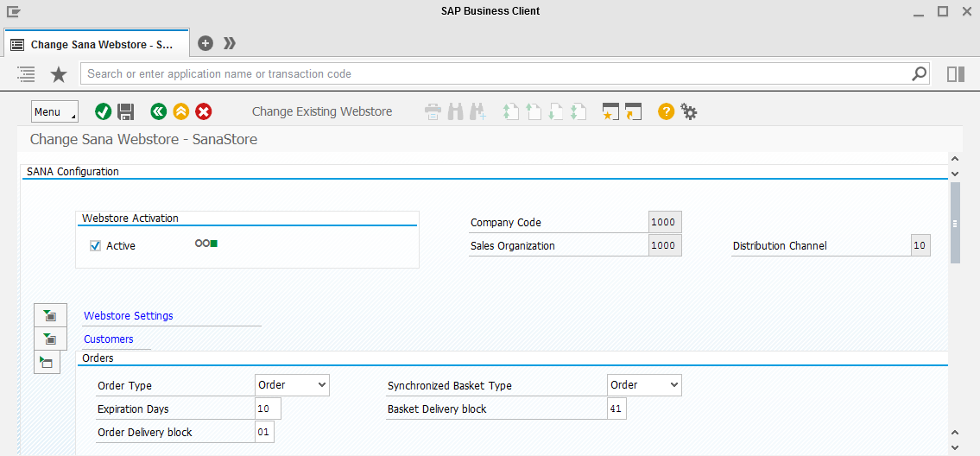Expand the Customers section
Image resolution: width=980 pixels, height=456 pixels.
[x=50, y=339]
